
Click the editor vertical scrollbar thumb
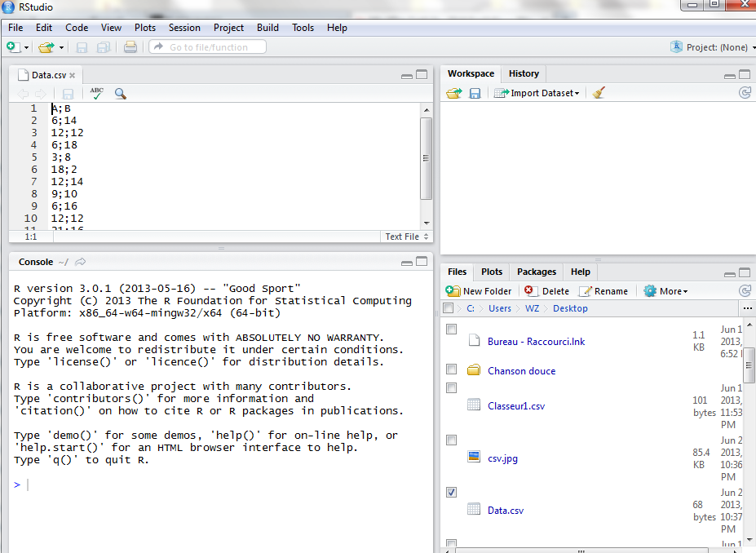coord(426,158)
